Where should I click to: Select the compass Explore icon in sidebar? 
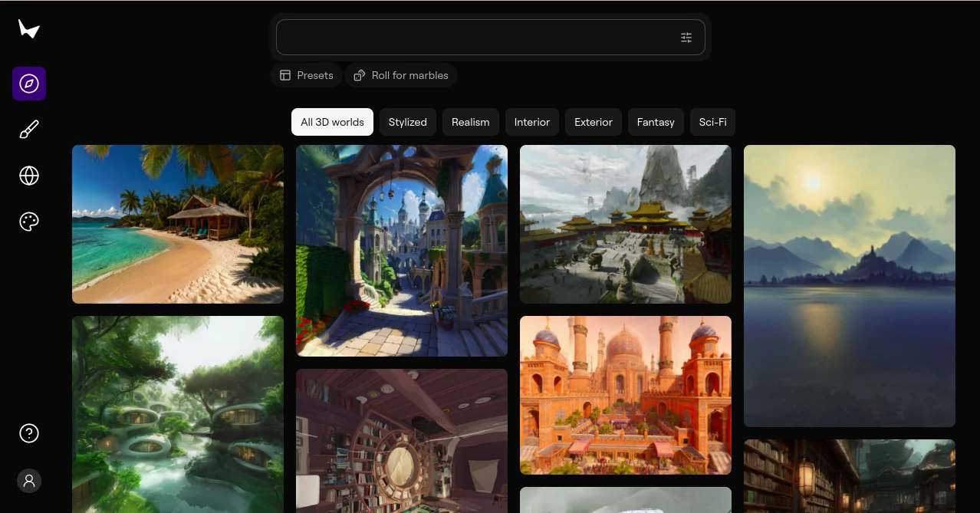click(x=29, y=84)
